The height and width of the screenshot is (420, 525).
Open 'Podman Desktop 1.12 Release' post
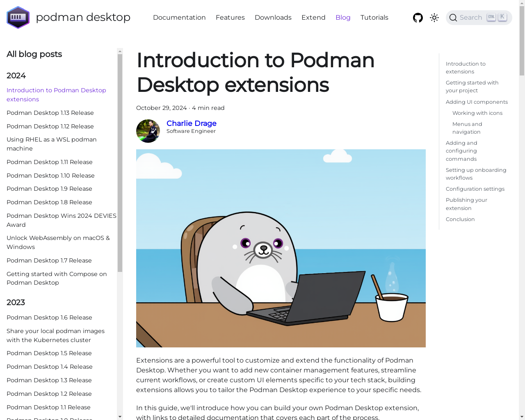[50, 126]
